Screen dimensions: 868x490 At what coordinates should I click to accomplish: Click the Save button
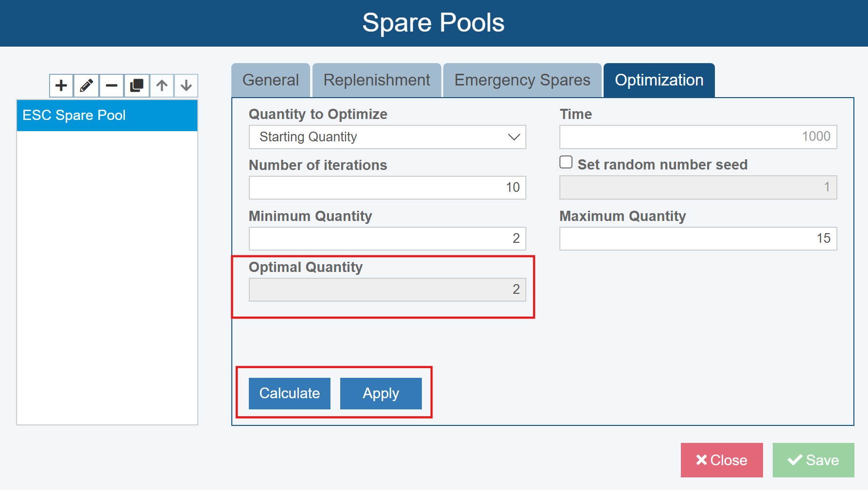tap(813, 460)
